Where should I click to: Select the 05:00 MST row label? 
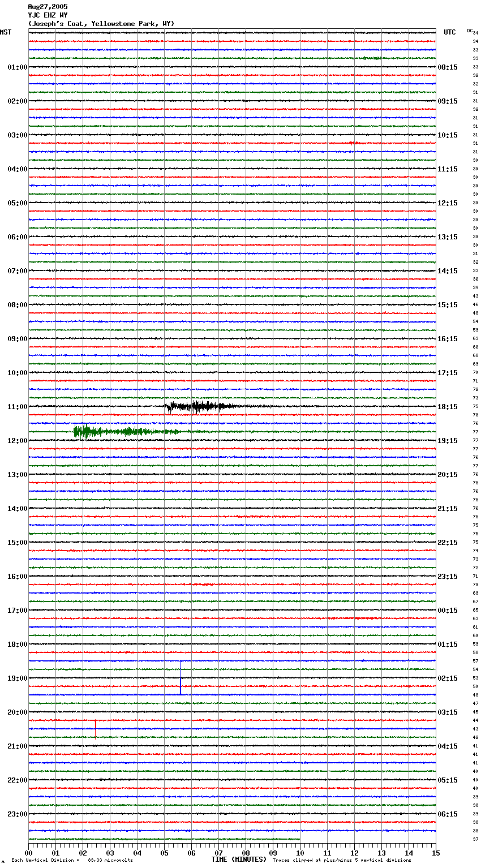pyautogui.click(x=18, y=203)
